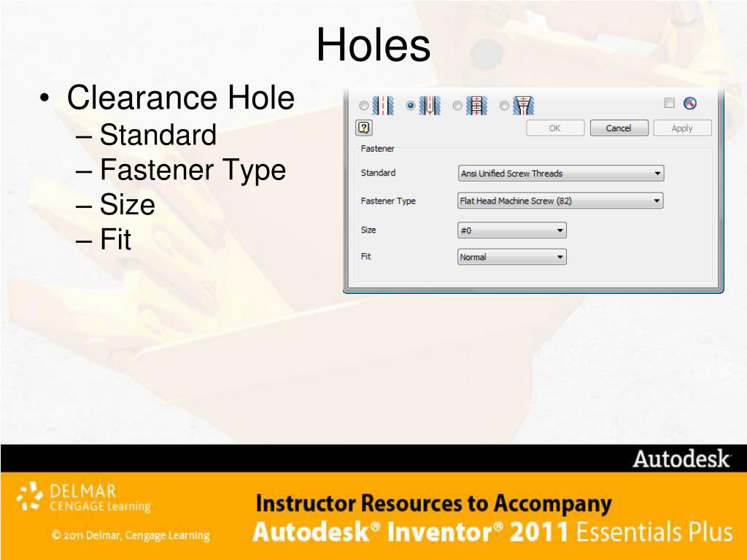This screenshot has width=747, height=560.
Task: Select the radio button for tapped hole
Action: 457,105
